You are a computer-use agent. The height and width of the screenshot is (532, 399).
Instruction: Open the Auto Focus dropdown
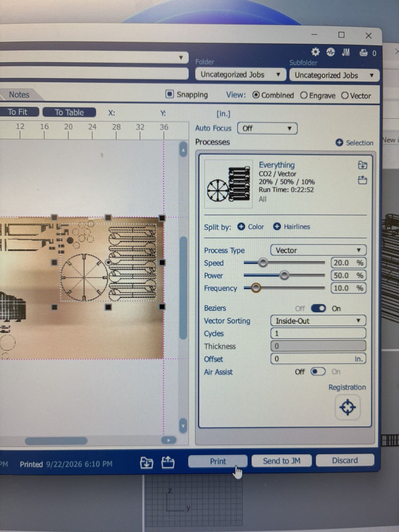[267, 128]
